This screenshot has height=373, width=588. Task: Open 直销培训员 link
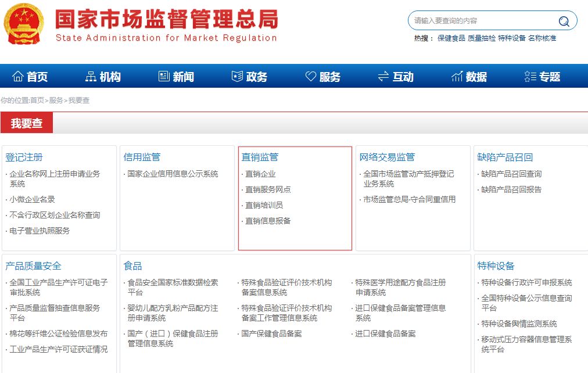coord(264,206)
